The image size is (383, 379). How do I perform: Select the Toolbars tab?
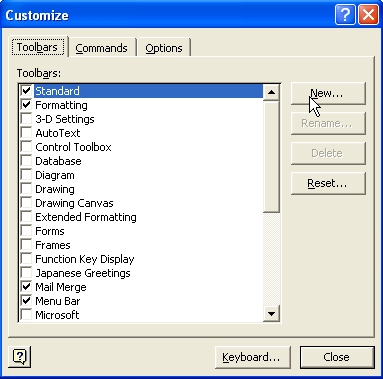(38, 47)
